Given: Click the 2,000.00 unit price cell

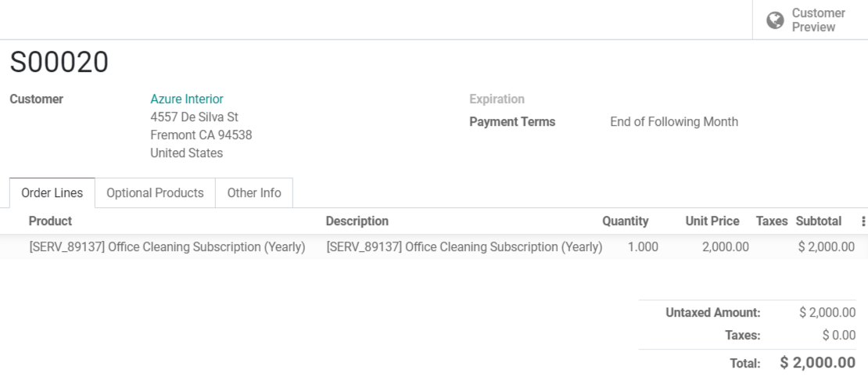Looking at the screenshot, I should 725,247.
